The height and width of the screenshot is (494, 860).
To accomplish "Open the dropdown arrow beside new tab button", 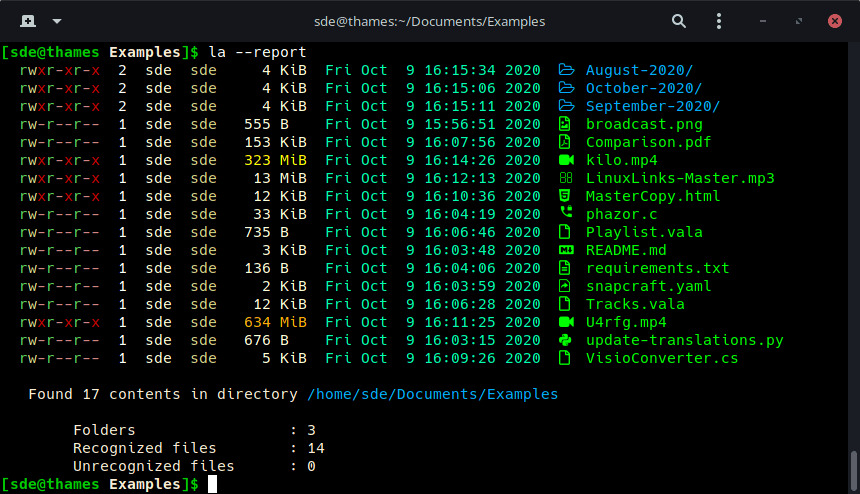I will click(56, 20).
